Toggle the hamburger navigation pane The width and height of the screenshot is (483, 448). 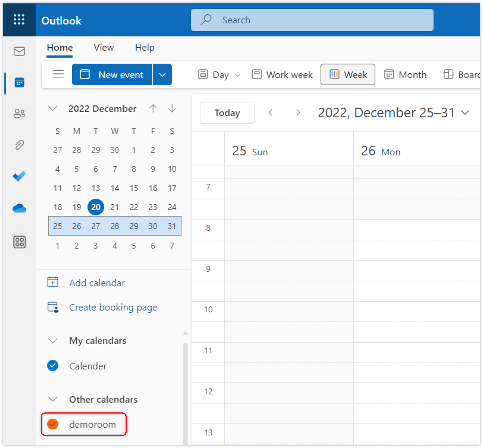click(58, 74)
